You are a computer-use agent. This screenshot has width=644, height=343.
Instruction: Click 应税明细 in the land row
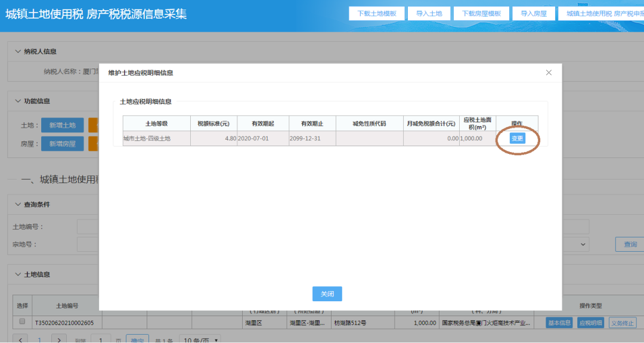pos(590,323)
